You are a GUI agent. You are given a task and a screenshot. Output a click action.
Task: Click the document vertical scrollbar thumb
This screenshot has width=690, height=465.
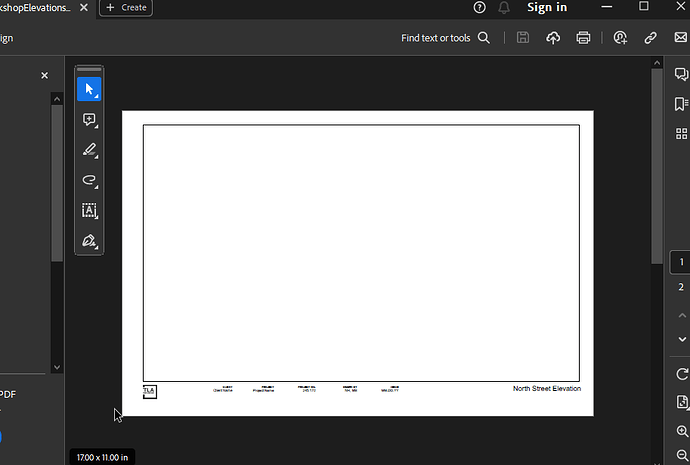(x=657, y=166)
